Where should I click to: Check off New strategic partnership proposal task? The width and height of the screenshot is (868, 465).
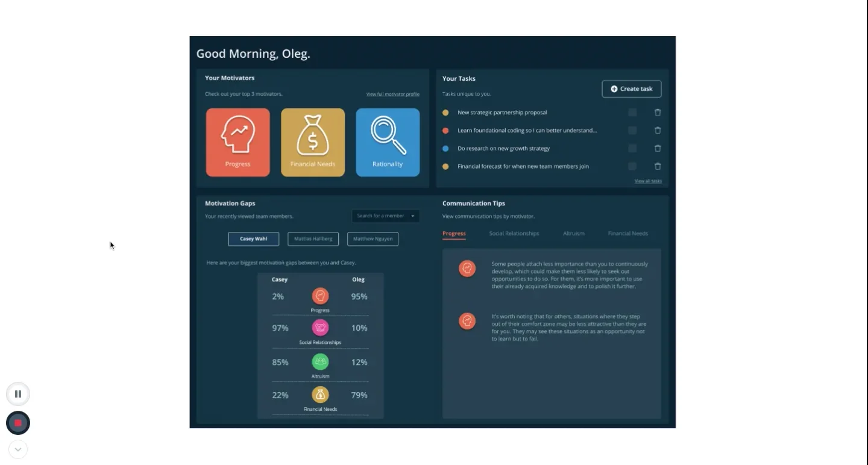coord(632,113)
